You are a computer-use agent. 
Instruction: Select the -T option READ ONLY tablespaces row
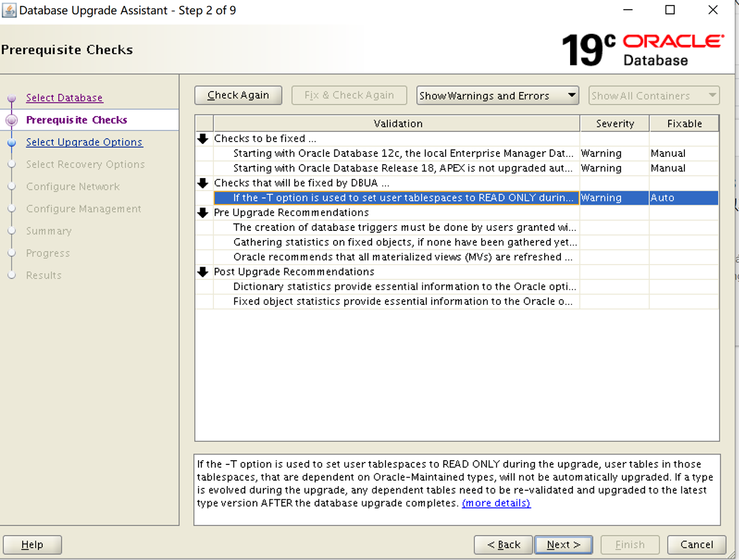pyautogui.click(x=457, y=198)
